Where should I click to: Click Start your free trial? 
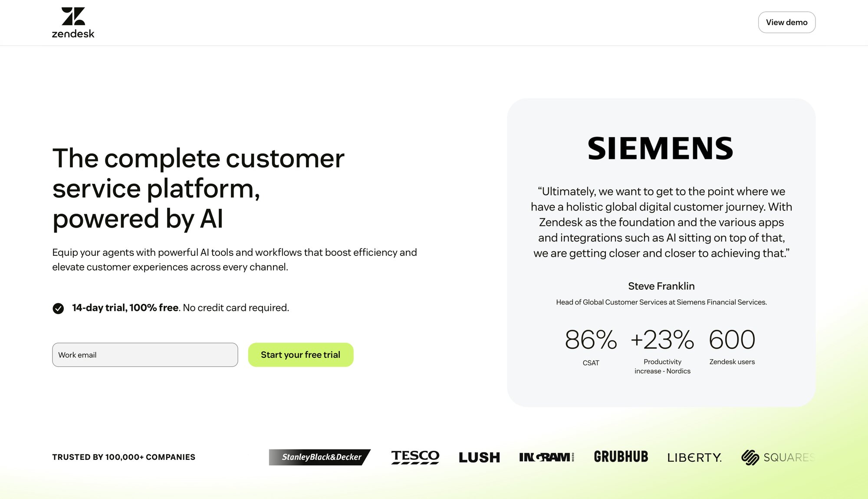pos(300,354)
